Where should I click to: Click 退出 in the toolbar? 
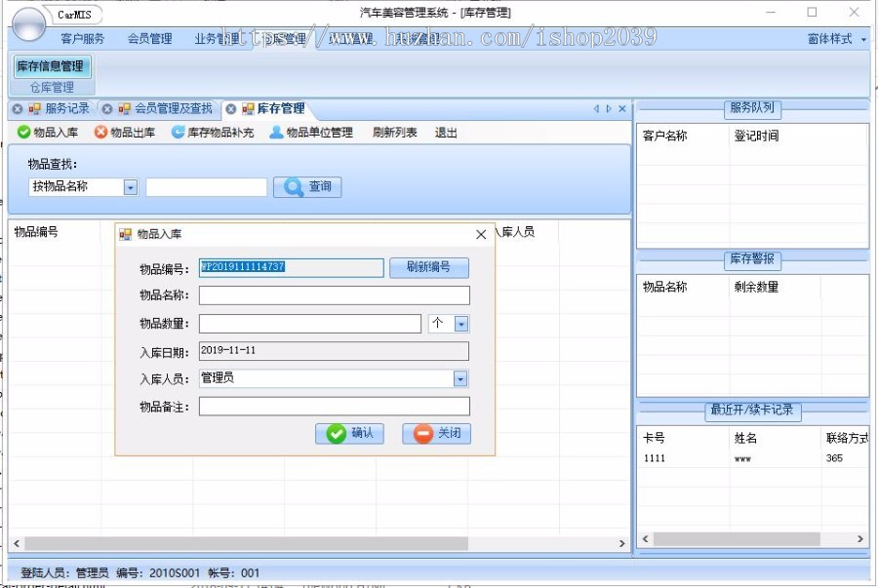pos(446,133)
